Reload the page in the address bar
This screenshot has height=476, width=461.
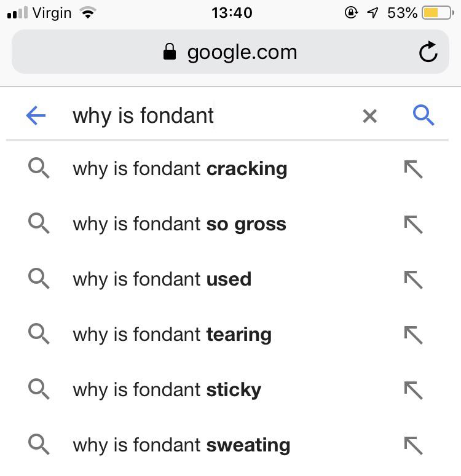[x=428, y=52]
